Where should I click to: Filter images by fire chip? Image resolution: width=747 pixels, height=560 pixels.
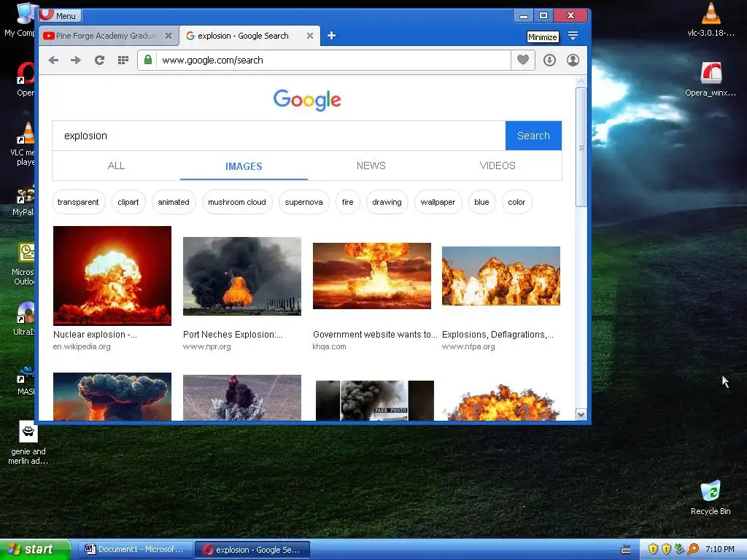click(348, 202)
